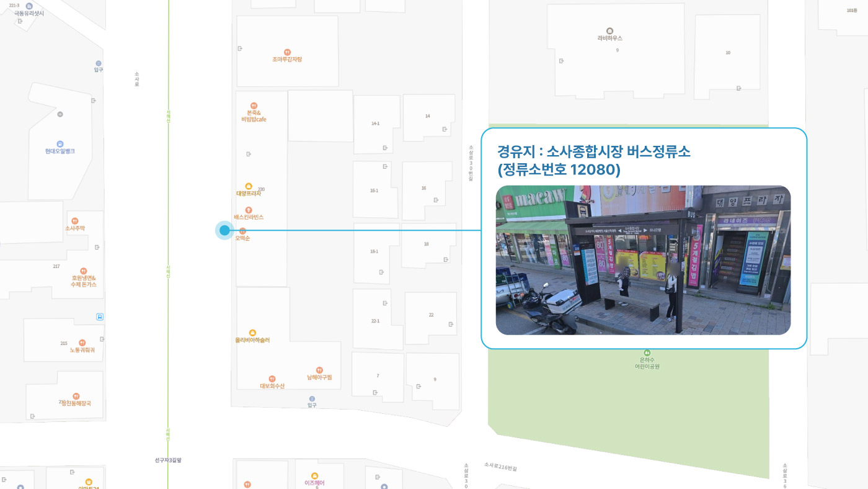Select the 은하수 어린이공원 label
Viewport: 868px width, 489px height.
tap(647, 363)
